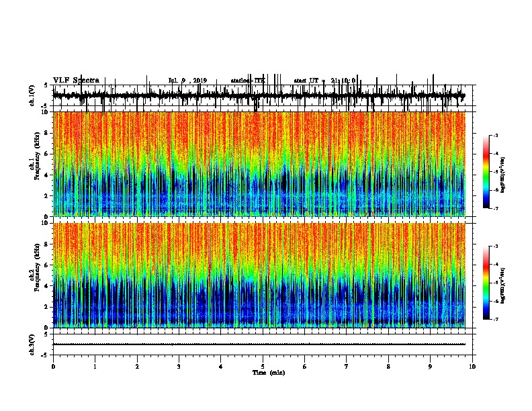Click the "ch.1(V)" waveform axis label
The height and width of the screenshot is (411, 532).
click(x=32, y=95)
